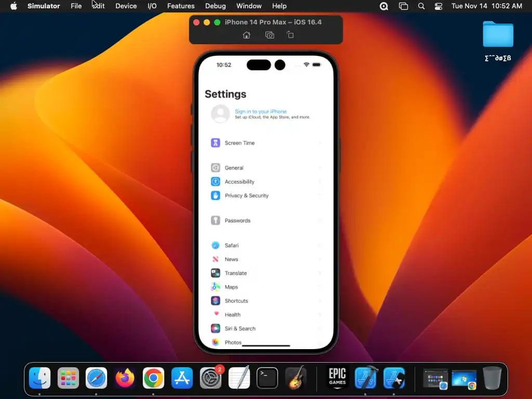Open Epic Games Launcher from Dock
This screenshot has width=532, height=399.
click(x=337, y=378)
